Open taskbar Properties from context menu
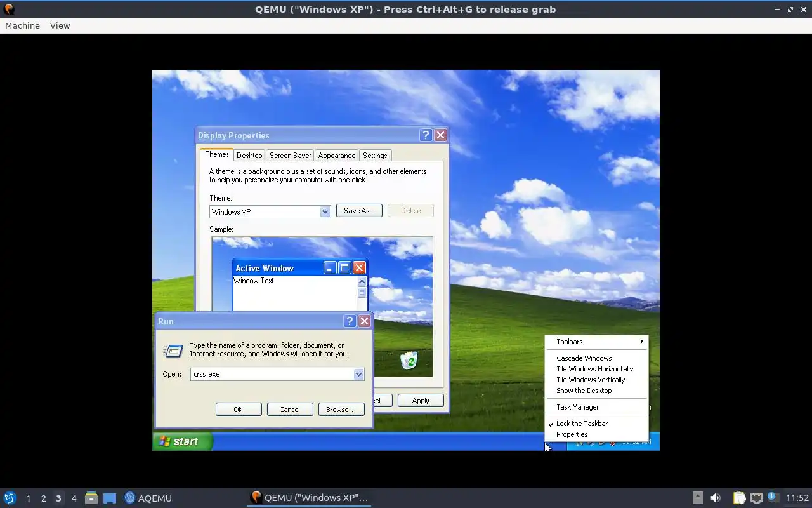The height and width of the screenshot is (508, 812). coord(597,434)
